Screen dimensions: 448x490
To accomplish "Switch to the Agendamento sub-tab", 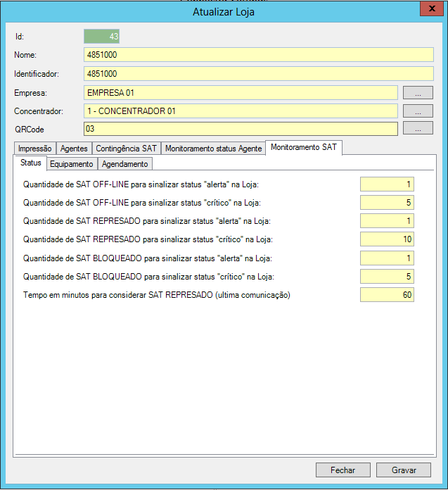I will tap(125, 164).
